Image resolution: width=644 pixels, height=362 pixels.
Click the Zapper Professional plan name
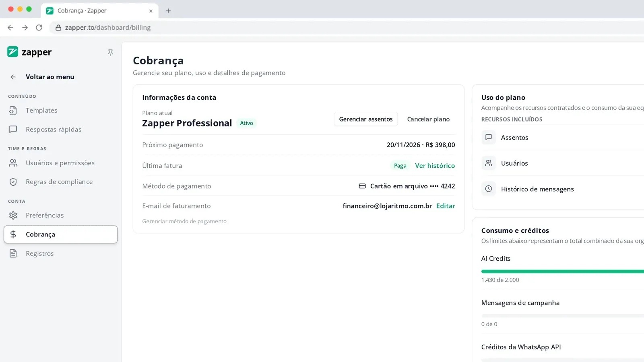[187, 123]
